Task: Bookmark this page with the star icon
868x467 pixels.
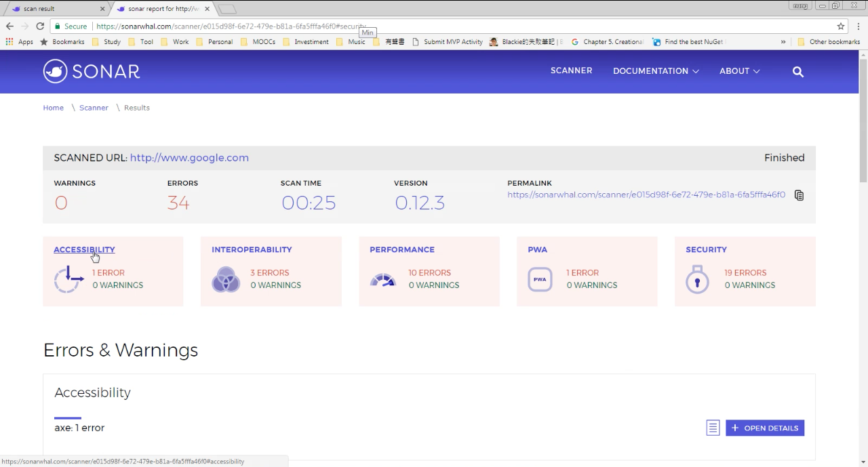Action: tap(841, 26)
